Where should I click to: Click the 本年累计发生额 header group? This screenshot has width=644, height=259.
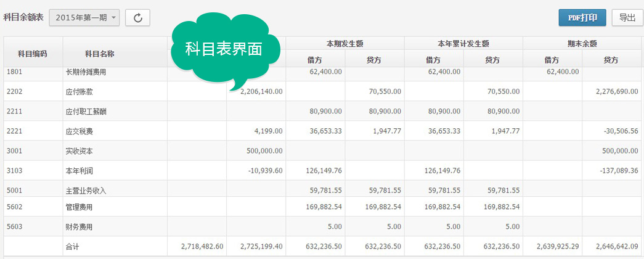click(463, 43)
